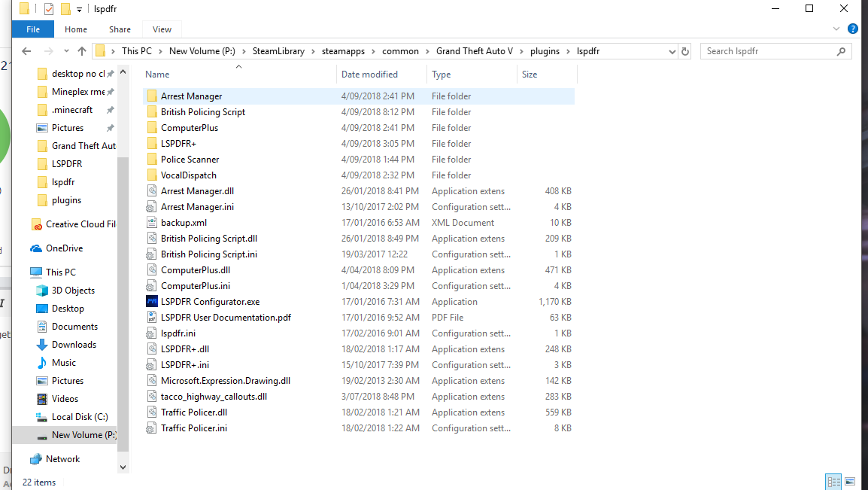The width and height of the screenshot is (868, 490).
Task: Expand path arrow after common
Action: [x=427, y=51]
